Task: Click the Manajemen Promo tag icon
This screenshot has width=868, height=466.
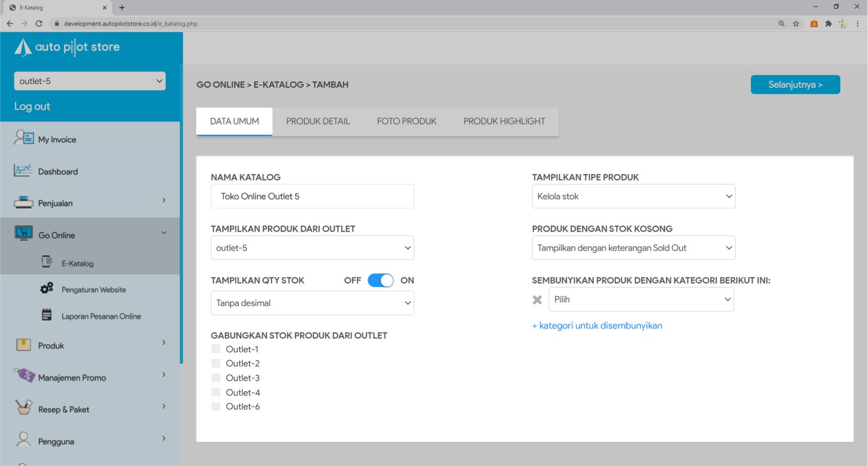Action: (24, 375)
